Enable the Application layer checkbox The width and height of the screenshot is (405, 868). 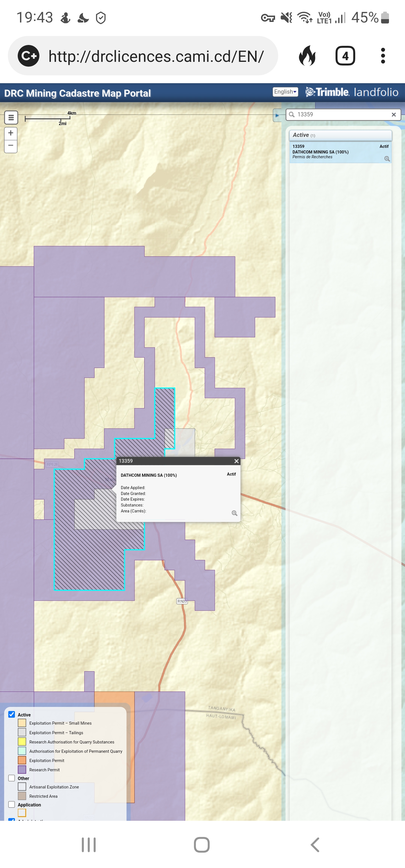[x=12, y=804]
